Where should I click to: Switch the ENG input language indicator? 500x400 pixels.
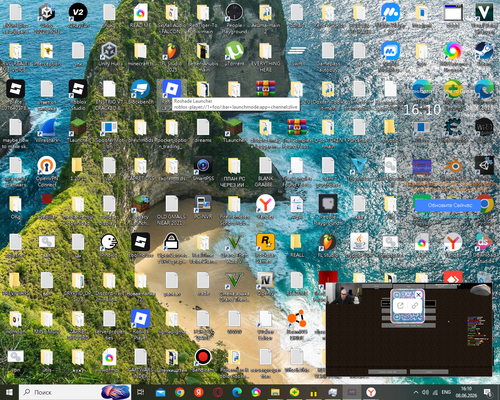[446, 392]
